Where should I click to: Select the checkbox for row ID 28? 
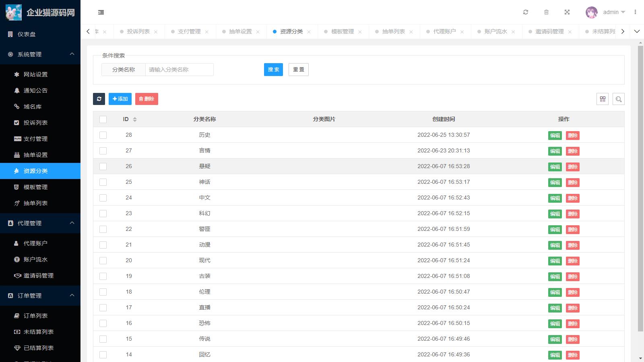103,135
